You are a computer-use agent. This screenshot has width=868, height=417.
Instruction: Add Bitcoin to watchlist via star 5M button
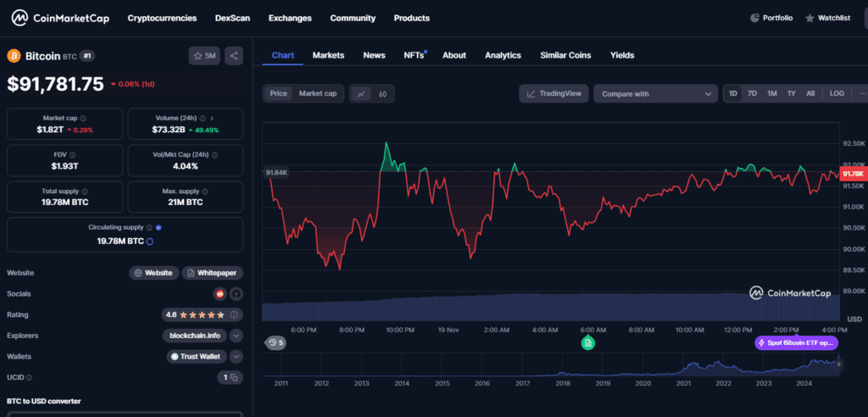[204, 55]
